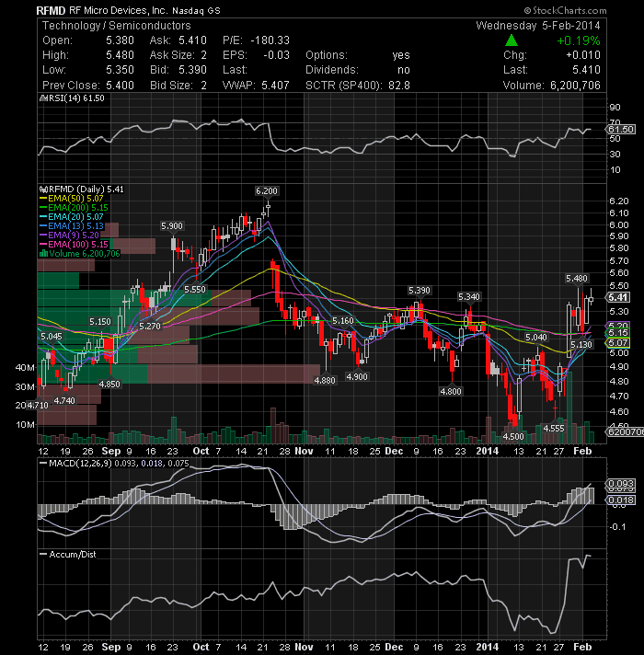
Task: Click the Low price 5.350
Action: tap(120, 70)
